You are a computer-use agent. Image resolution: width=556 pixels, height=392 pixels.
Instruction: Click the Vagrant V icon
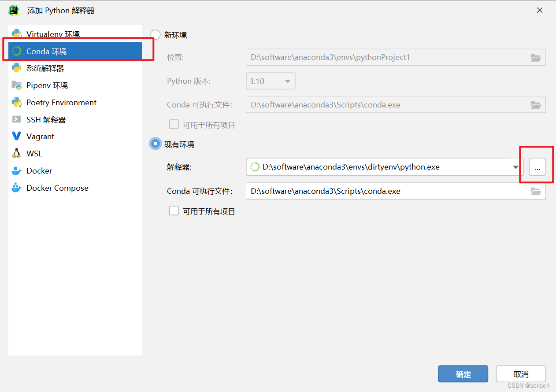coord(17,137)
